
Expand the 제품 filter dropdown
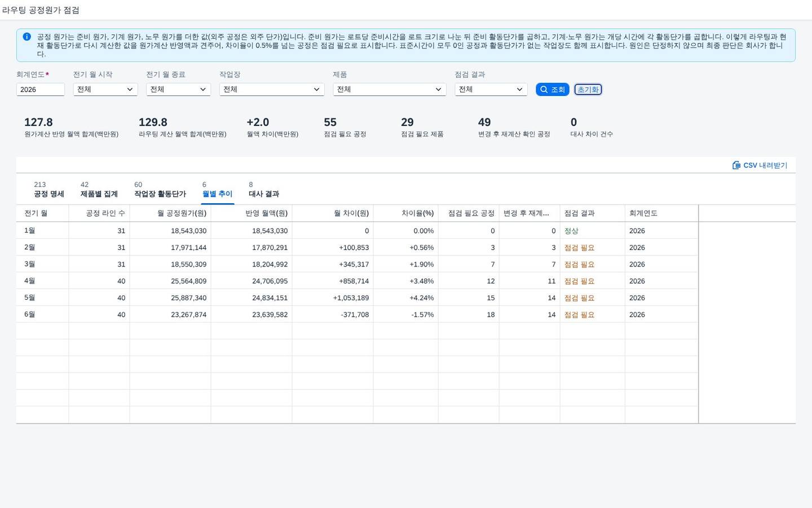click(x=390, y=89)
